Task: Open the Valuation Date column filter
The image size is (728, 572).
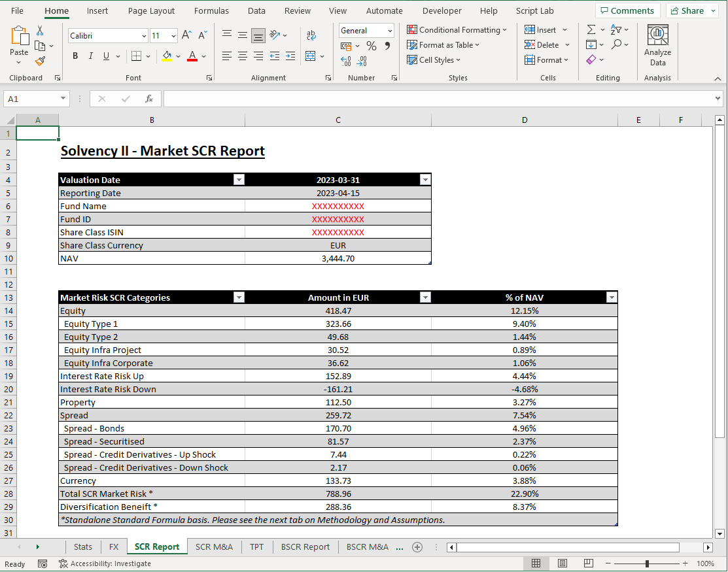Action: click(x=239, y=179)
